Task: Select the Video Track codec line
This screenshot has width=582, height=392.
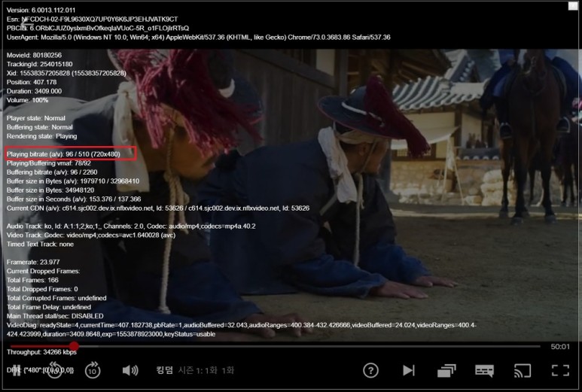Action: pos(91,236)
